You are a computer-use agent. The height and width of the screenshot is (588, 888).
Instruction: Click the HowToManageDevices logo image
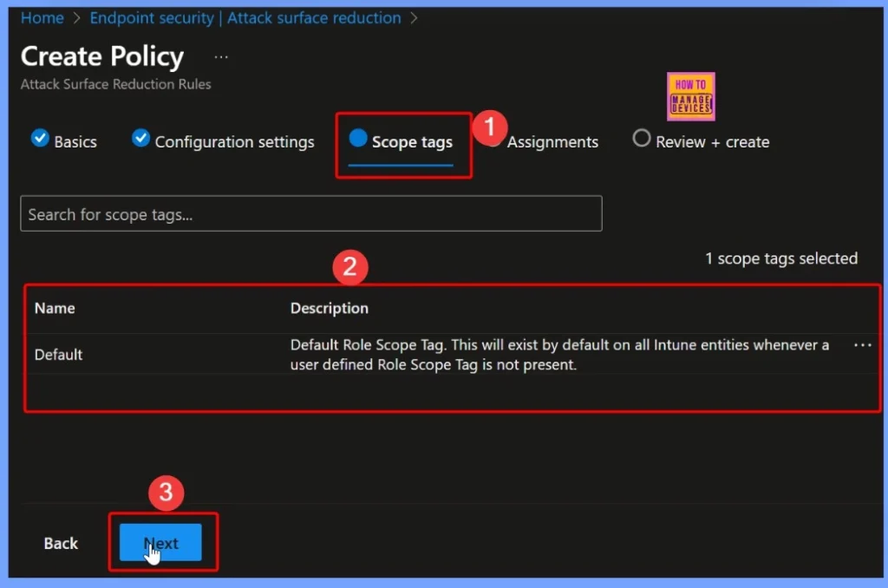tap(690, 96)
